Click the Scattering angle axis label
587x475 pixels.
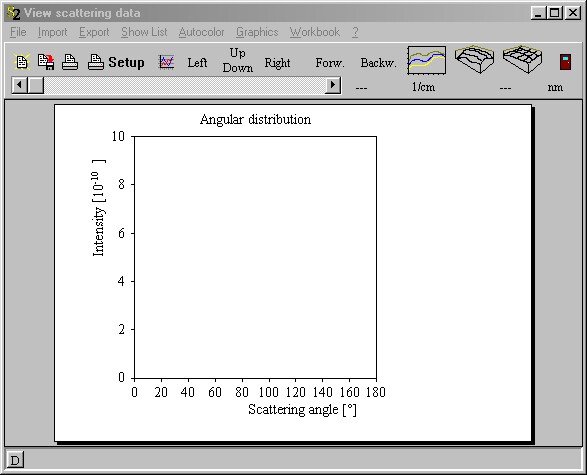pos(302,409)
